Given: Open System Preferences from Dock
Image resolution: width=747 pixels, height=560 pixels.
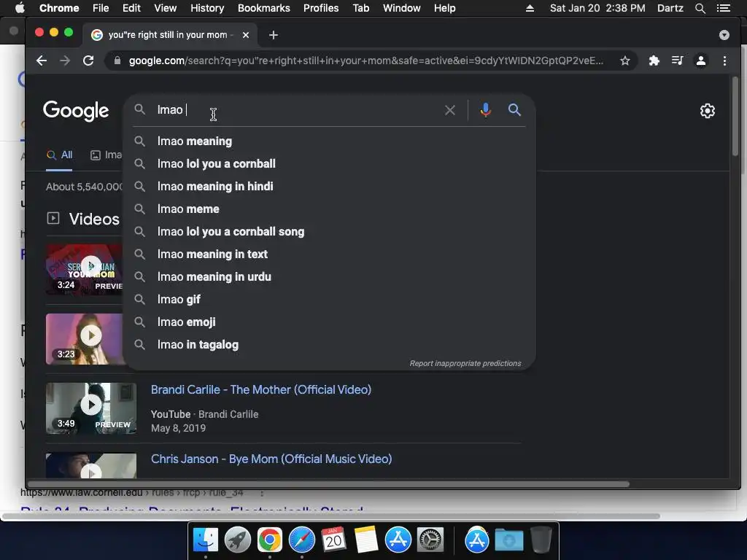Looking at the screenshot, I should [x=430, y=540].
